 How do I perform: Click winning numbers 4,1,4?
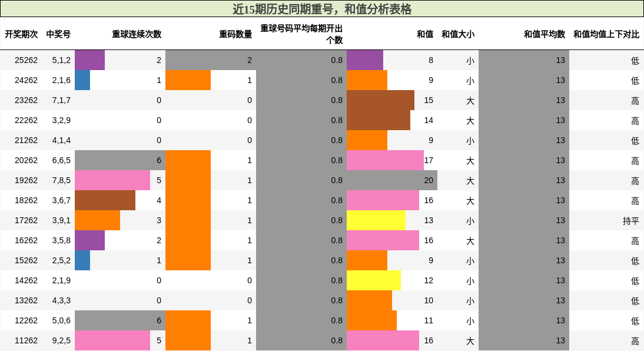click(x=61, y=140)
